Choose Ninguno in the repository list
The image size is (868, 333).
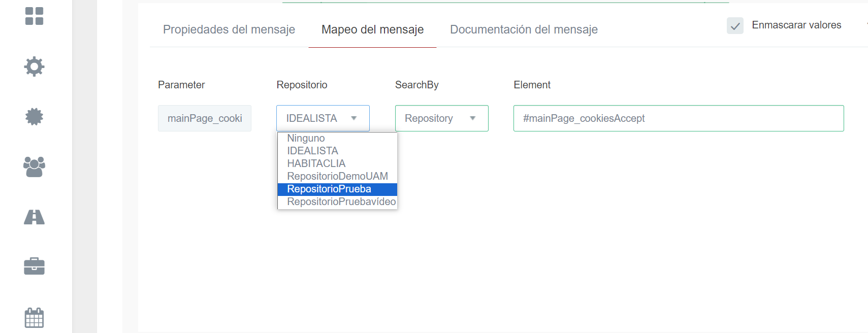click(306, 138)
